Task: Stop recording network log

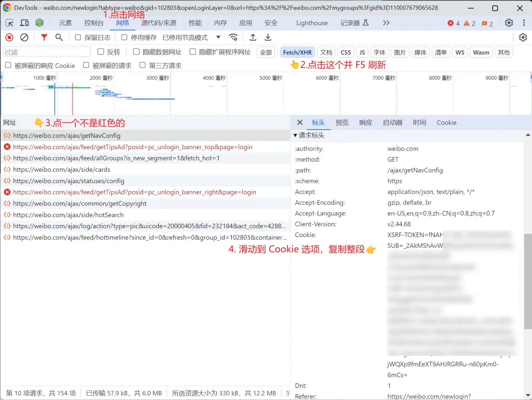Action: [x=9, y=37]
